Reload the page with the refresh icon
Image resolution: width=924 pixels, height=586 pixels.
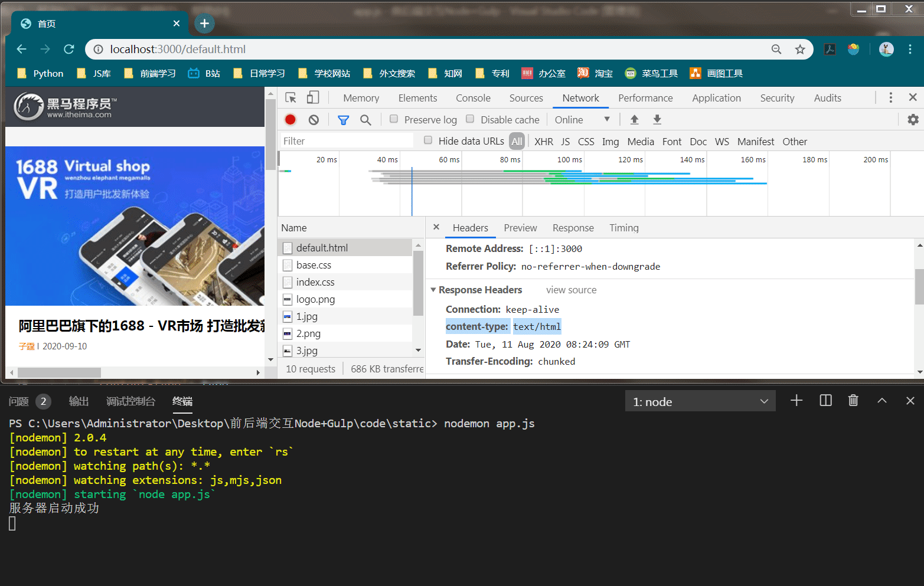click(x=69, y=49)
